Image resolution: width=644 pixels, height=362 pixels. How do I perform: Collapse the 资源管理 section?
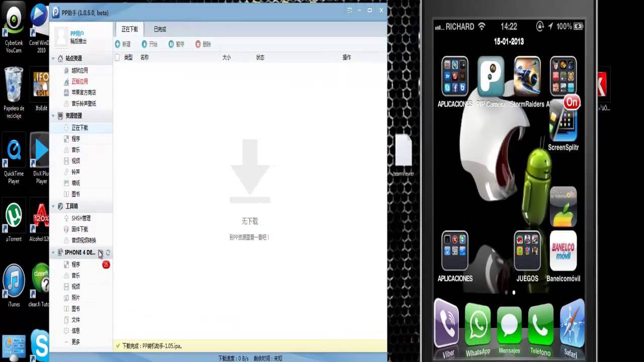click(53, 116)
